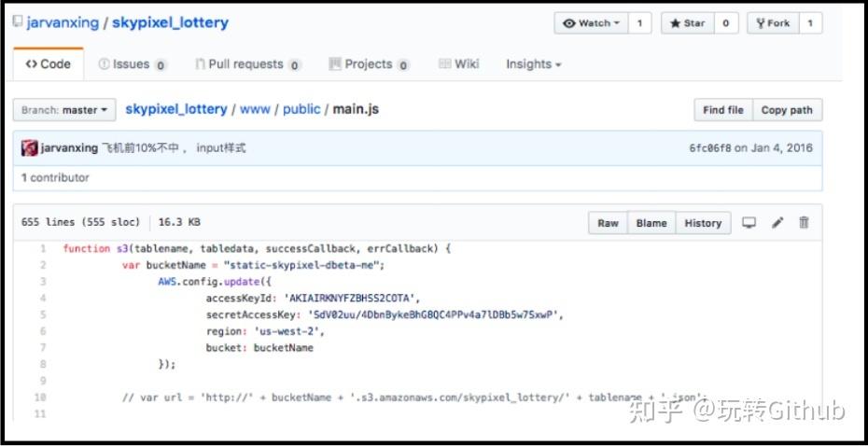Click the s3 function name on line 1
868x446 pixels.
click(121, 249)
